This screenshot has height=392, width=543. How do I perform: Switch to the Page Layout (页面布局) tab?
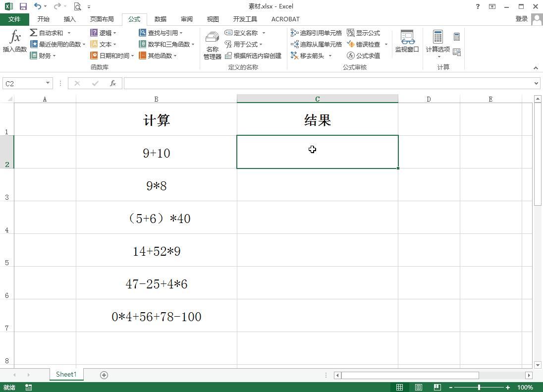pos(102,19)
